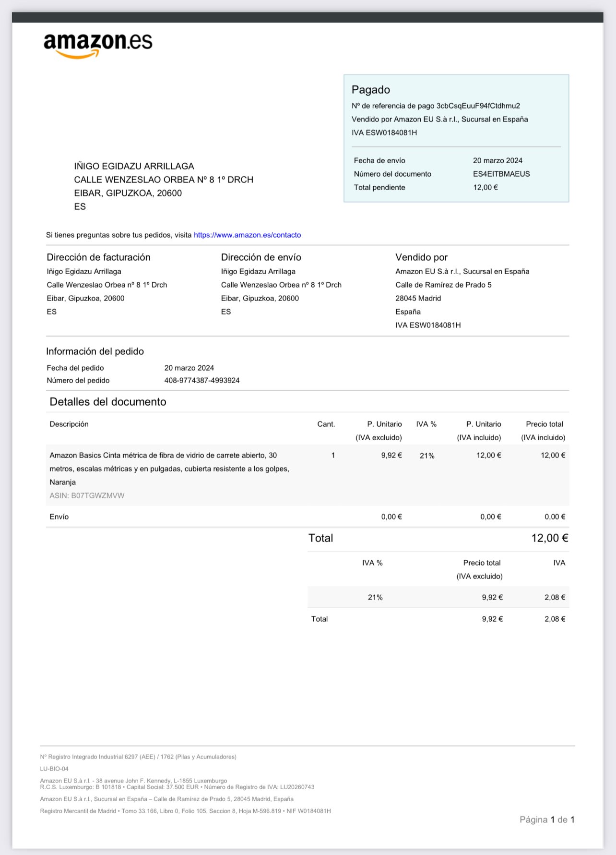Click 'CALLE WENZESLAO ORBEA Nº 8 1º DRCH'
Screen dimensions: 616x855
(x=164, y=180)
